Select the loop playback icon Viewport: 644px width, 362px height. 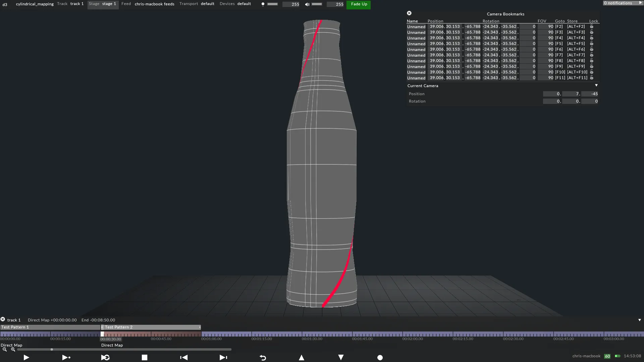[x=105, y=357]
